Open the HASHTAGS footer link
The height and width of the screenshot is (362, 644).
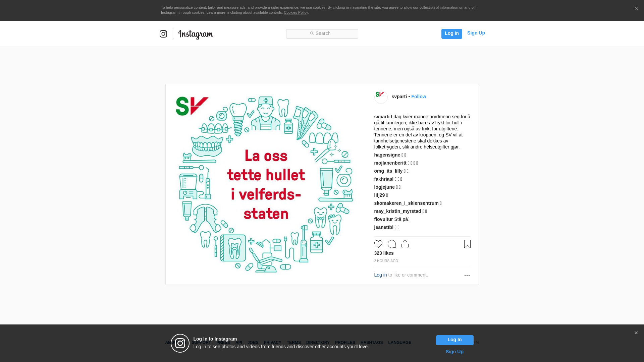tap(372, 343)
